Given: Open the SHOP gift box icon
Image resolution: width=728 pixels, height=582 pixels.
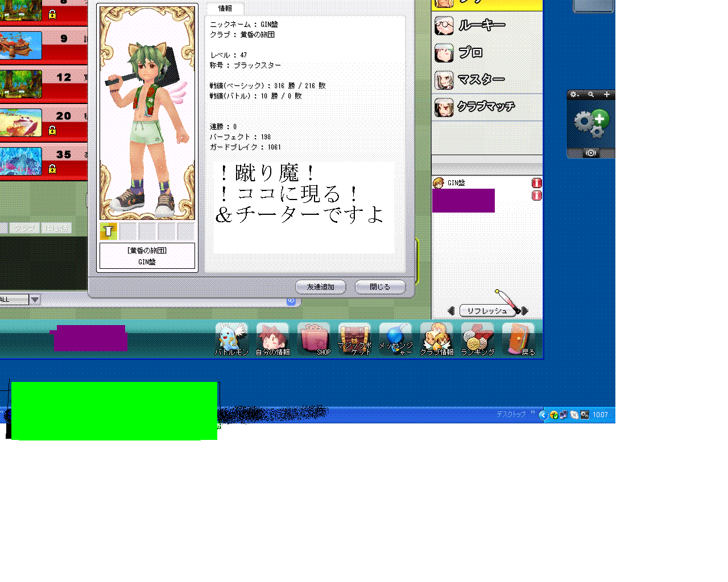Looking at the screenshot, I should [313, 339].
